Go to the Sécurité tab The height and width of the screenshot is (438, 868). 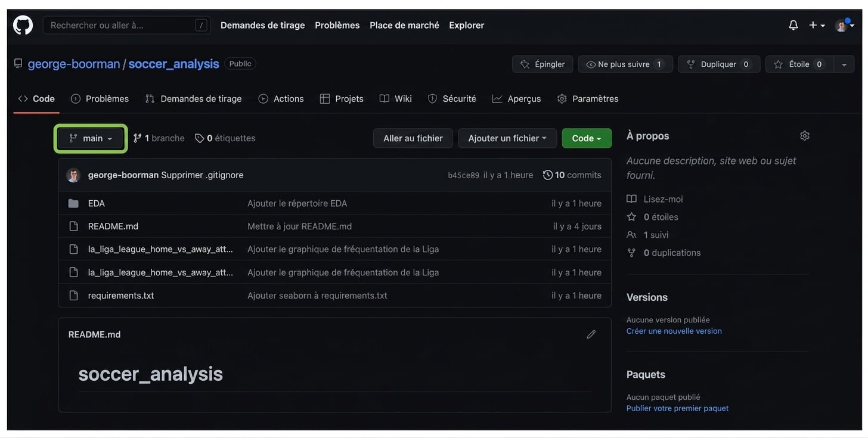point(452,99)
